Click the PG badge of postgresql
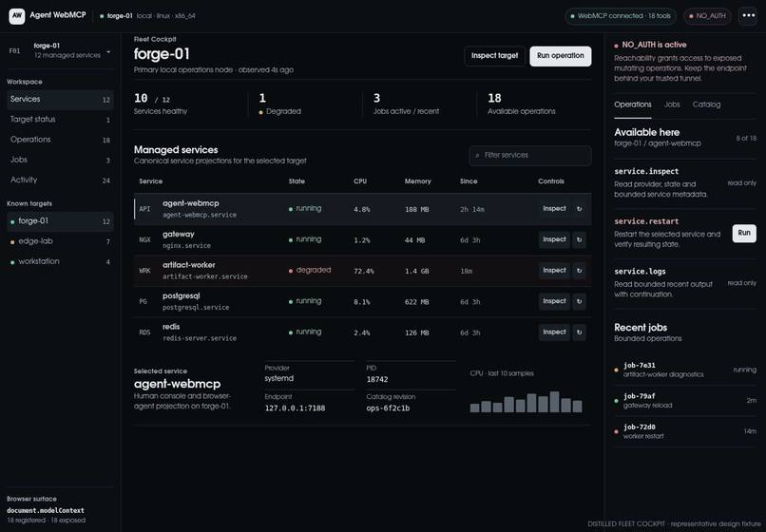The height and width of the screenshot is (532, 766). (144, 301)
